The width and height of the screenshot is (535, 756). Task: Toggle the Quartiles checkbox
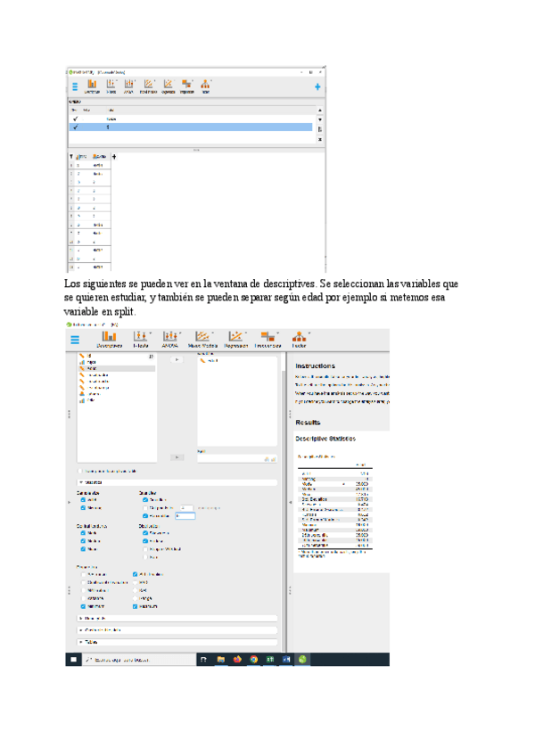tap(145, 500)
